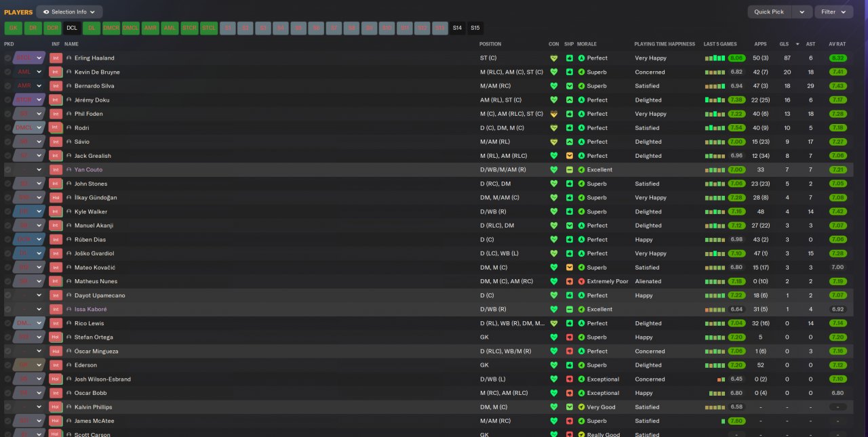Click Bernardo Silva's condition heart icon
The width and height of the screenshot is (868, 437).
[554, 86]
